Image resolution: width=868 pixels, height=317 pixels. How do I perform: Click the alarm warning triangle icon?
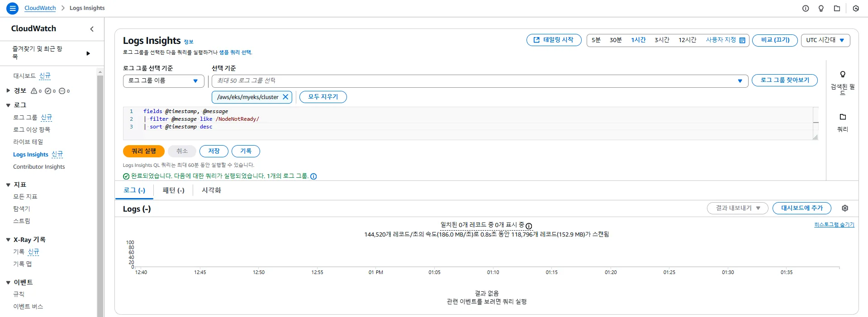pos(34,91)
